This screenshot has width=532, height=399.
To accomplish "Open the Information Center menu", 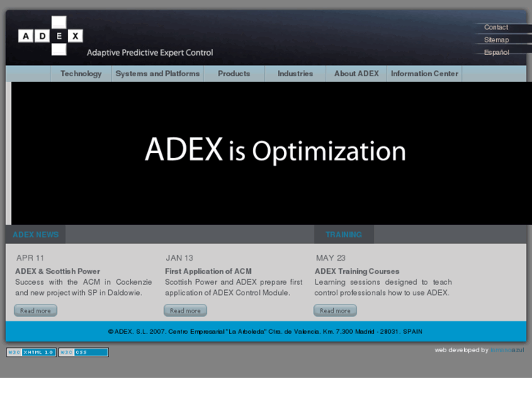I will tap(424, 74).
